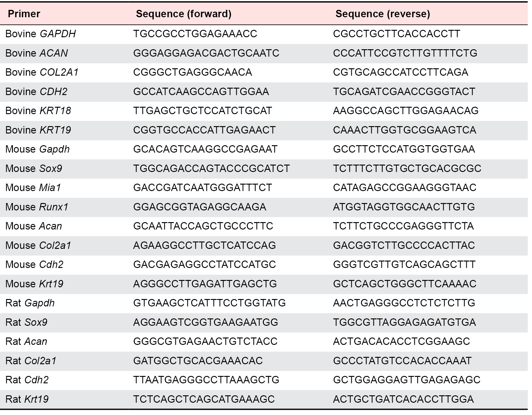Select the Mouse Acan forward sequence
Image resolution: width=532 pixels, height=415 pixels.
pos(203,226)
